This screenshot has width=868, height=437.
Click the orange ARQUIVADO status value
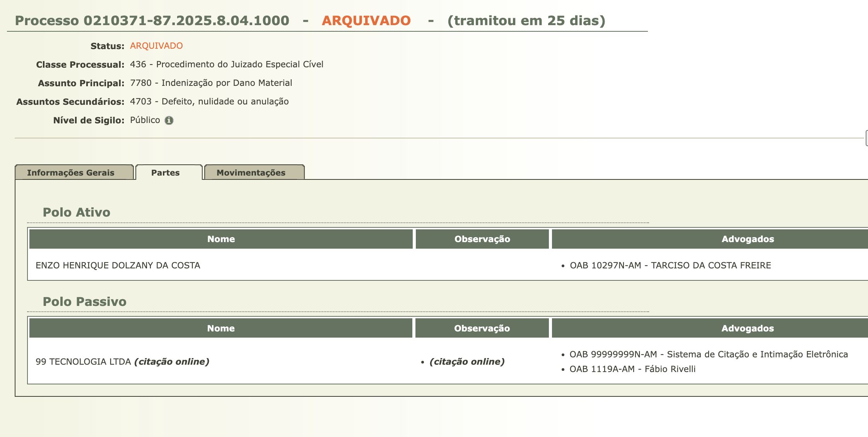[156, 46]
